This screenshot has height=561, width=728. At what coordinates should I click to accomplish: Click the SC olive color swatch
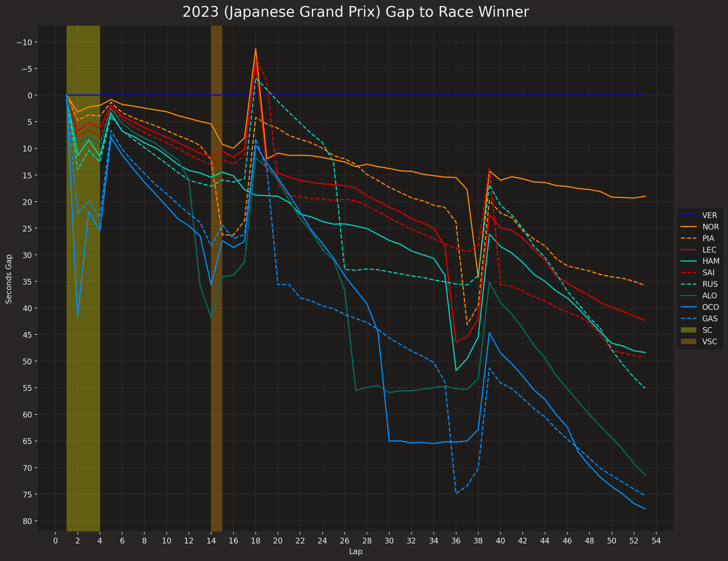688,330
